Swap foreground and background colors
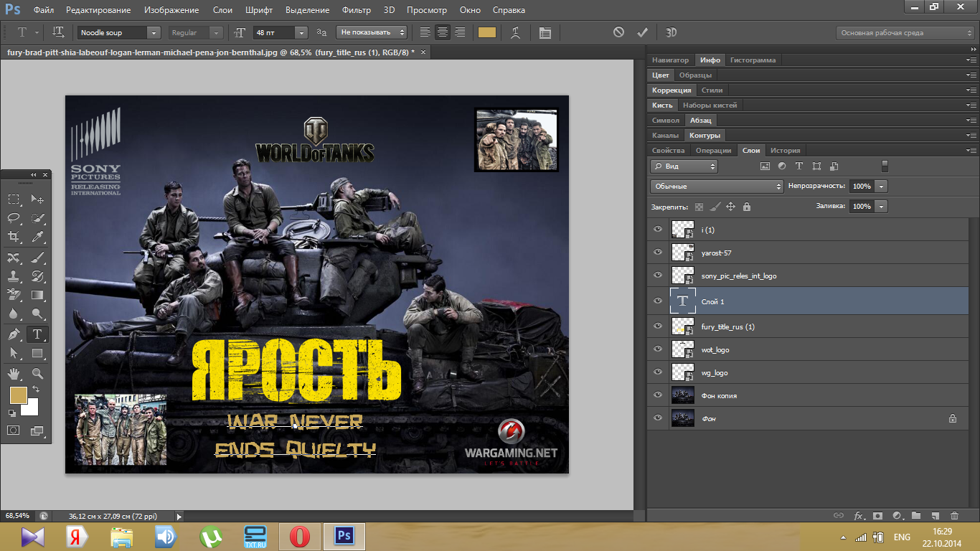 click(x=36, y=389)
